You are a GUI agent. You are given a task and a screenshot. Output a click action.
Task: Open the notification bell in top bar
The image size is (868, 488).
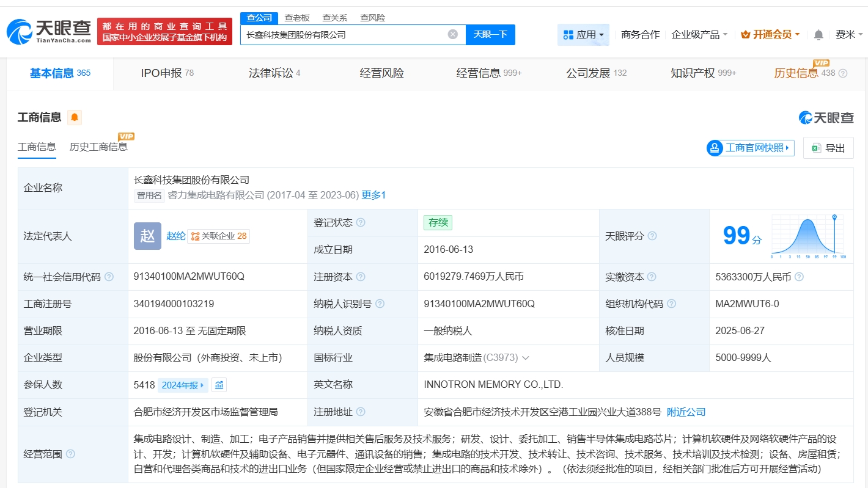coord(818,35)
